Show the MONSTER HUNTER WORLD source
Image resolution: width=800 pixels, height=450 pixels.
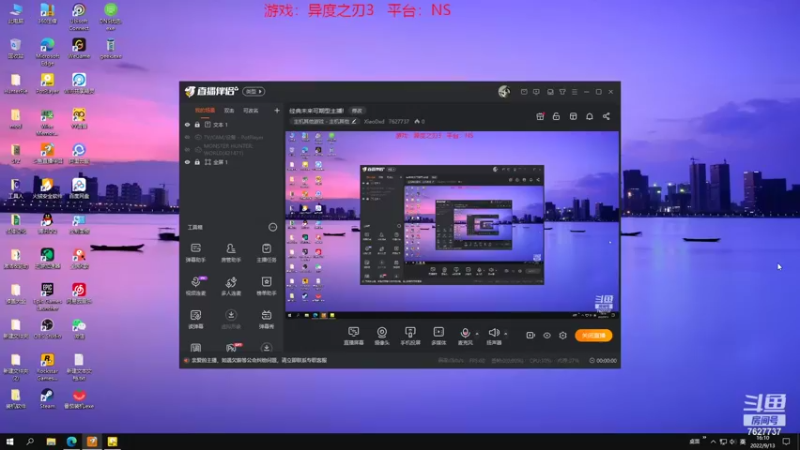point(187,149)
